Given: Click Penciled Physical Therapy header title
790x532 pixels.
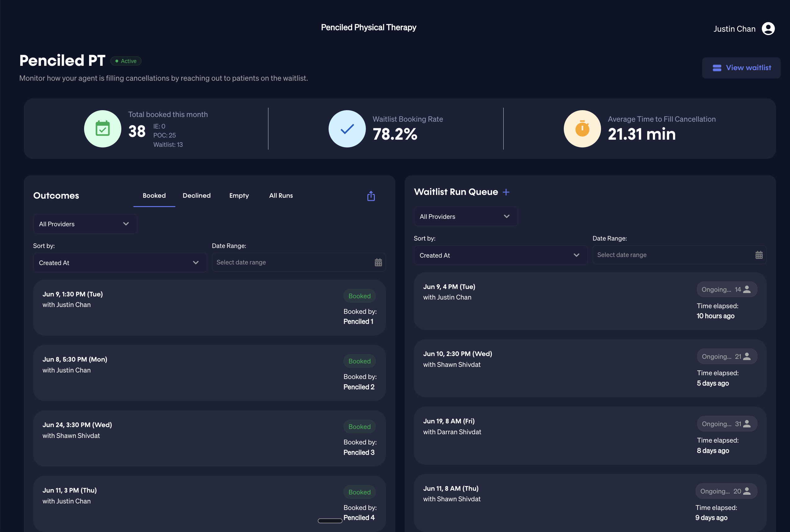Looking at the screenshot, I should click(368, 28).
